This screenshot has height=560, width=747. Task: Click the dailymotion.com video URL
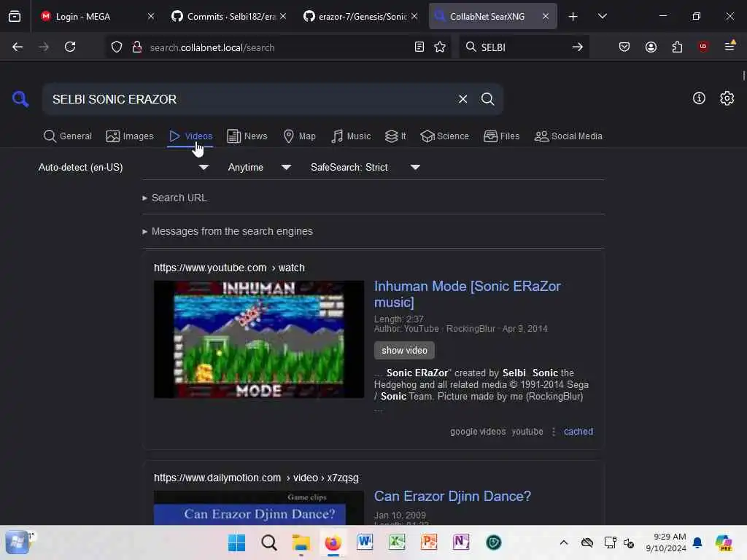[x=256, y=478]
